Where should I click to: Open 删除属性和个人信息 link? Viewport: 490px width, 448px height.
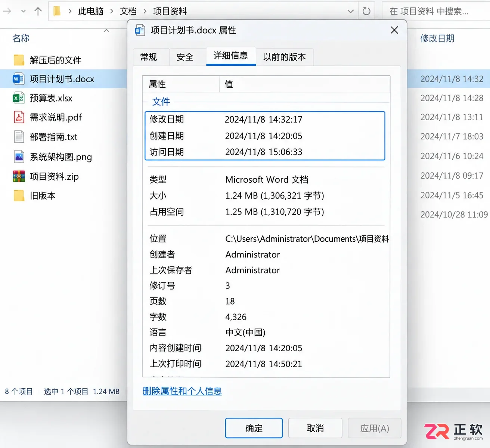pyautogui.click(x=182, y=391)
